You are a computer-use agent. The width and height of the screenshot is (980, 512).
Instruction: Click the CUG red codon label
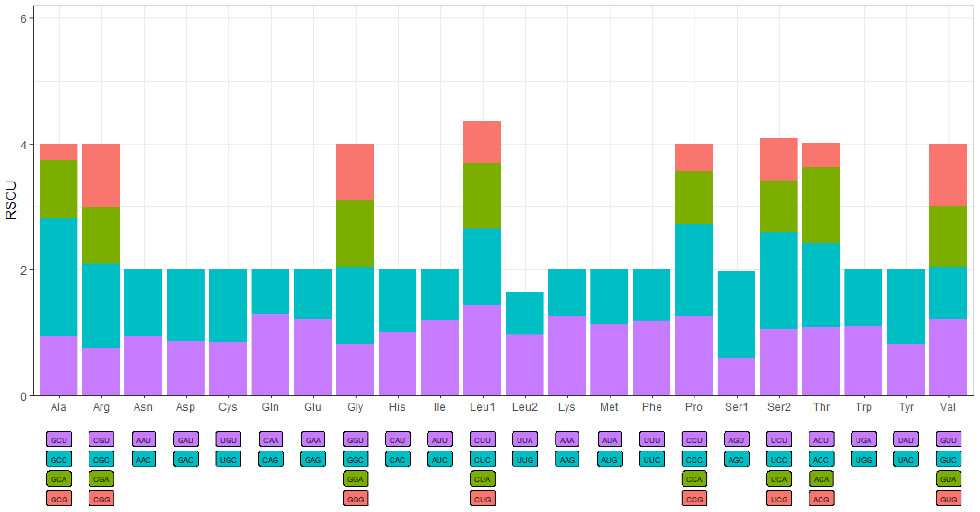482,499
